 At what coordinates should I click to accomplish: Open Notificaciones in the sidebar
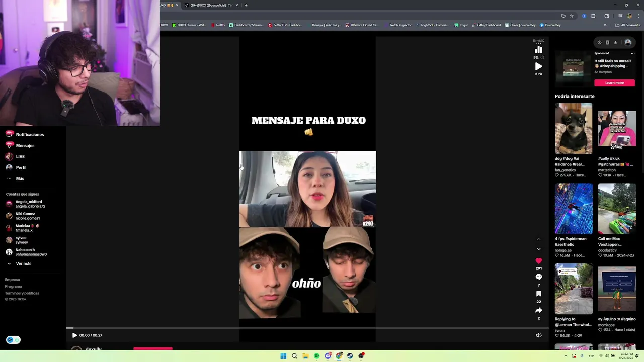pos(25,135)
